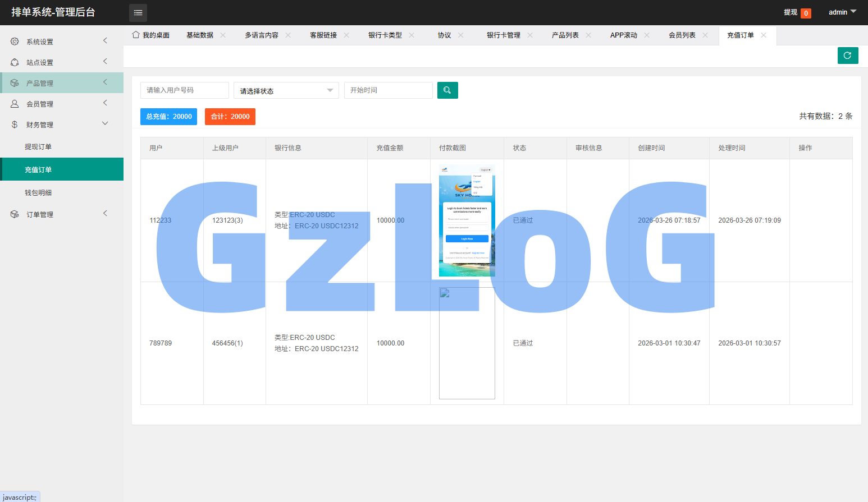Screen dimensions: 868x502
Task: Click the user icon beside 会员管理
Action: [x=15, y=104]
